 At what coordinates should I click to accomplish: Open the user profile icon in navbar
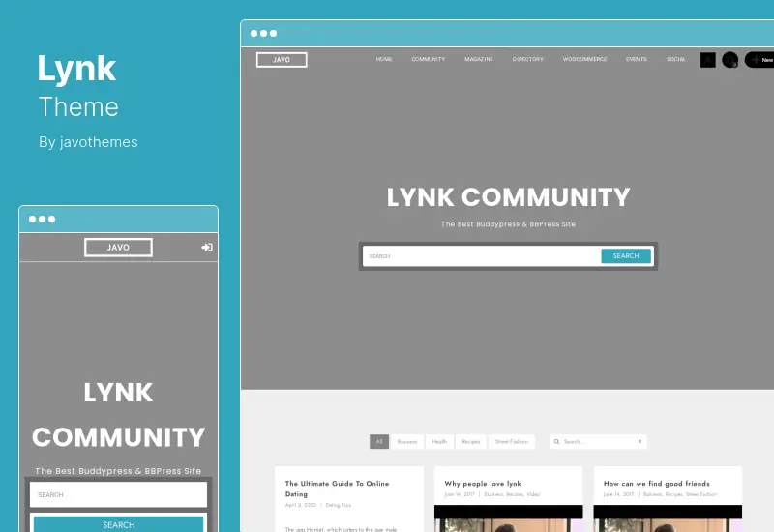point(708,60)
